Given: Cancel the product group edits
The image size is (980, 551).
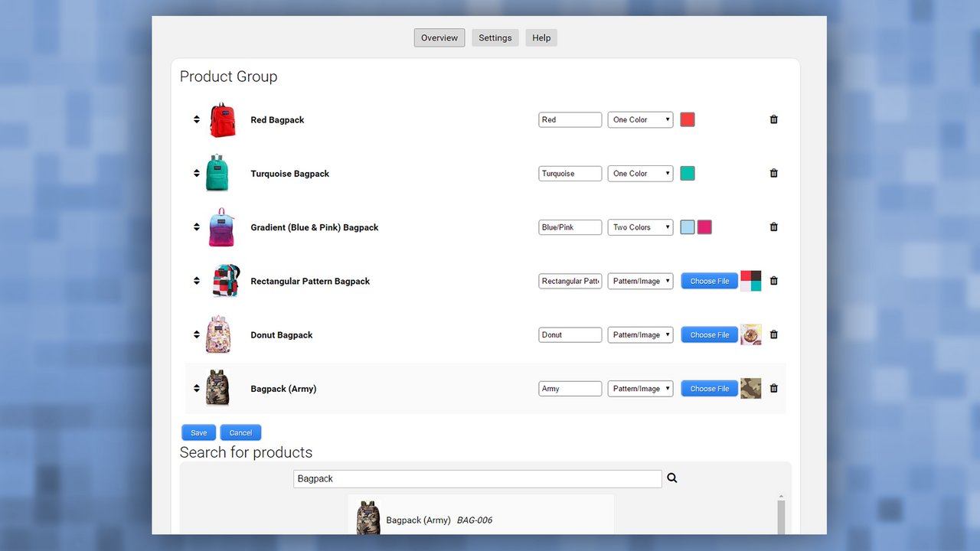Looking at the screenshot, I should (x=240, y=432).
